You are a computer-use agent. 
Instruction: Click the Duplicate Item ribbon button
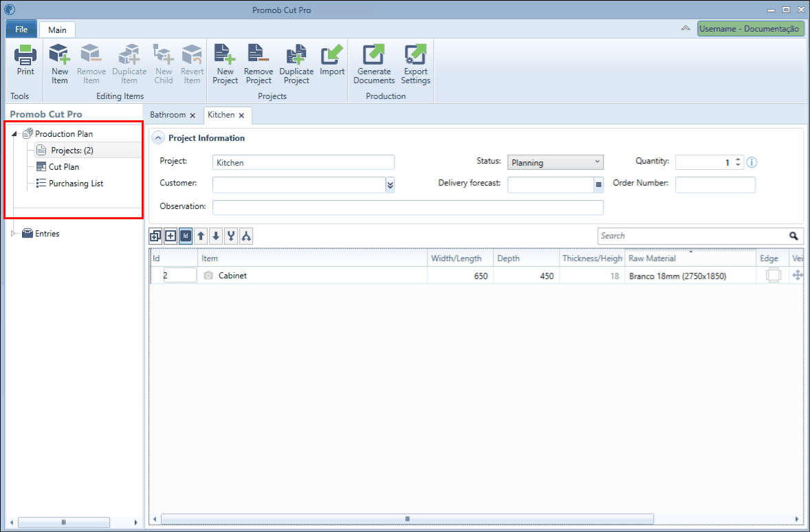[129, 64]
